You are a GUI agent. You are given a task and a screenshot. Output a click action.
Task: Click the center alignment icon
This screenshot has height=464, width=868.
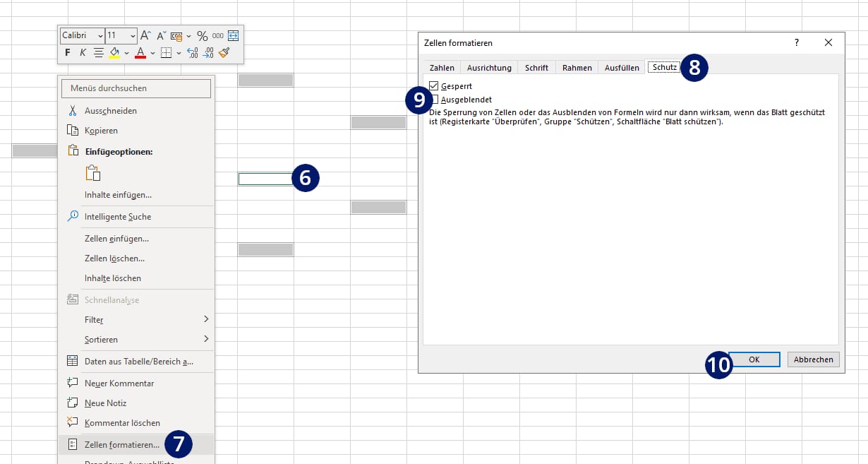[x=99, y=53]
